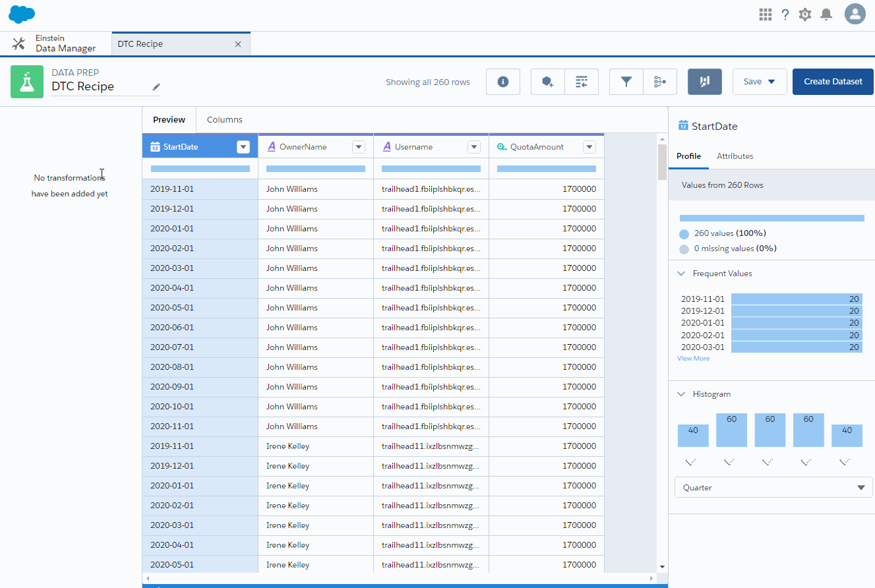Open the user profile avatar
Image resolution: width=875 pixels, height=588 pixels.
[x=855, y=14]
